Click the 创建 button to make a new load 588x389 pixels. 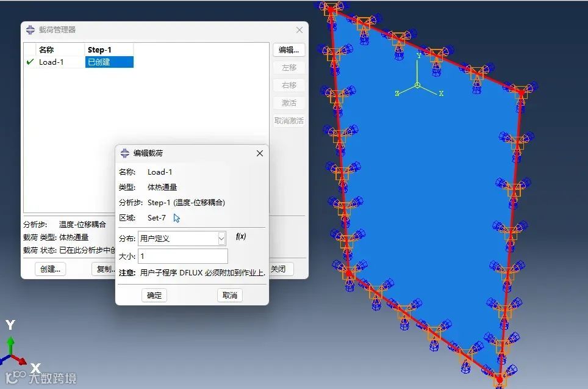(x=49, y=269)
